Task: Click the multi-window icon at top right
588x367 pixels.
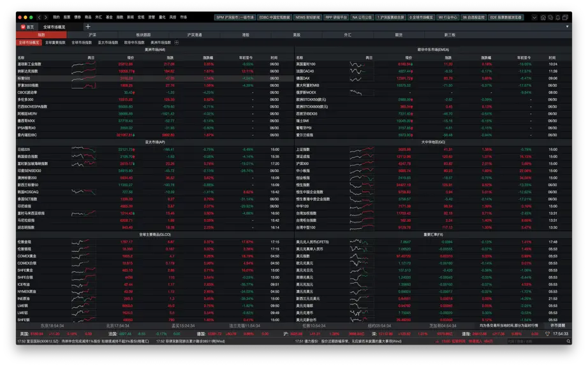Action: [565, 18]
